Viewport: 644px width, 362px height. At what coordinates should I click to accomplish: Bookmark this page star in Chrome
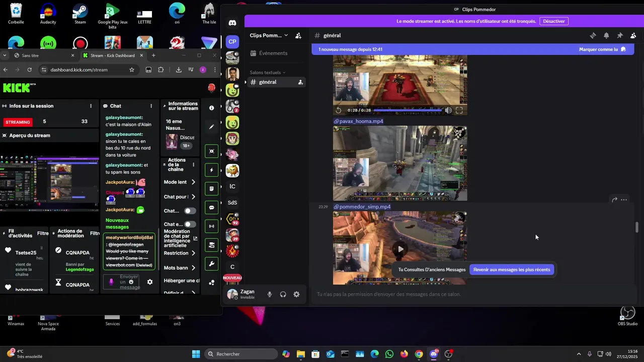[132, 69]
